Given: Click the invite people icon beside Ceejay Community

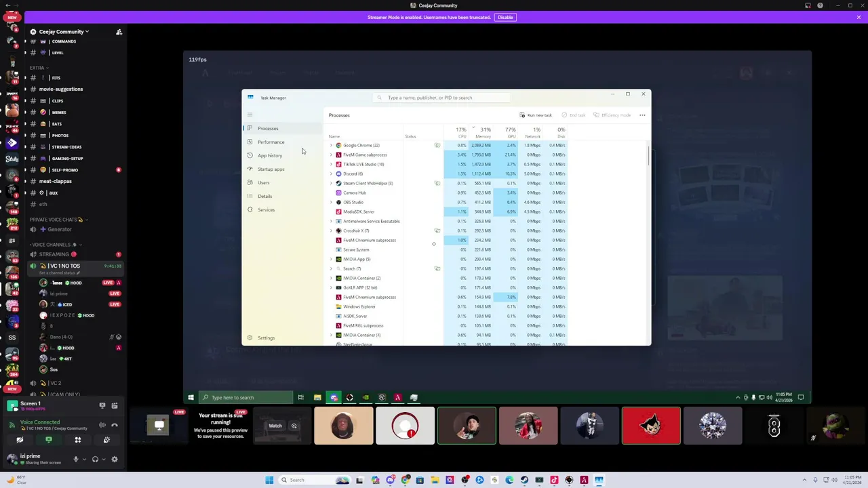Looking at the screenshot, I should point(119,32).
